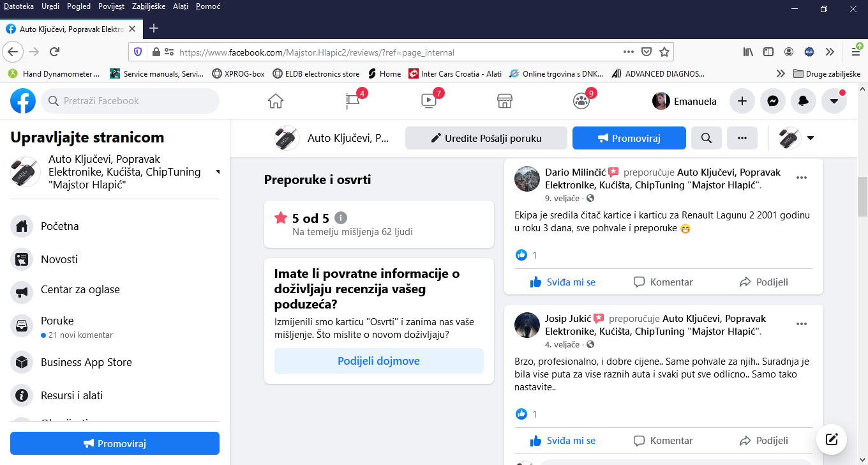The width and height of the screenshot is (868, 465).
Task: Like Dario Milinčić's review with Sviđa mi se
Action: click(x=563, y=282)
